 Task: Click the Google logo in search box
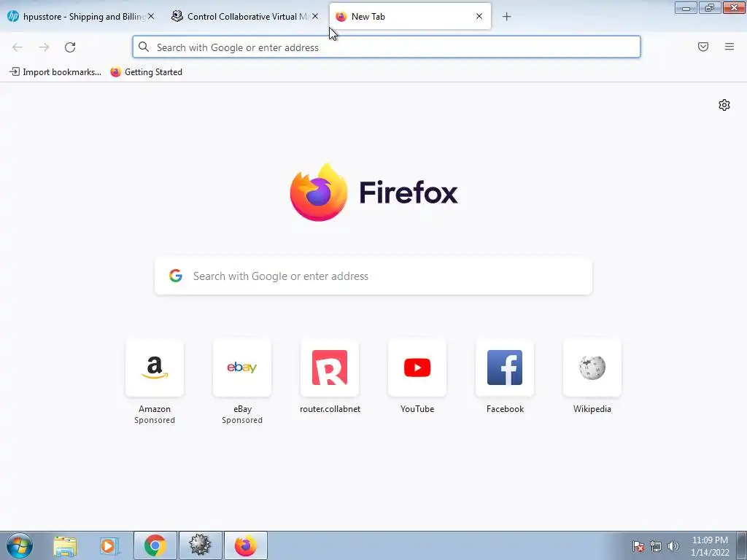click(x=176, y=276)
